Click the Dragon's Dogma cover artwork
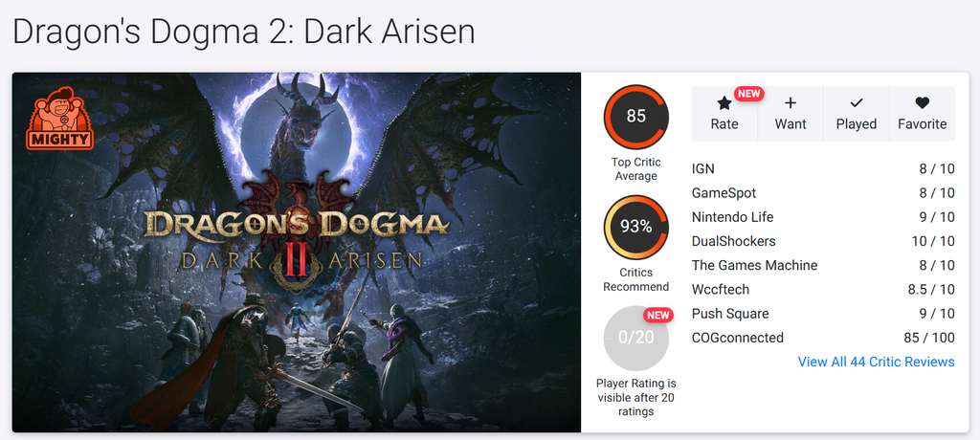Viewport: 980px width, 440px height. pyautogui.click(x=297, y=253)
